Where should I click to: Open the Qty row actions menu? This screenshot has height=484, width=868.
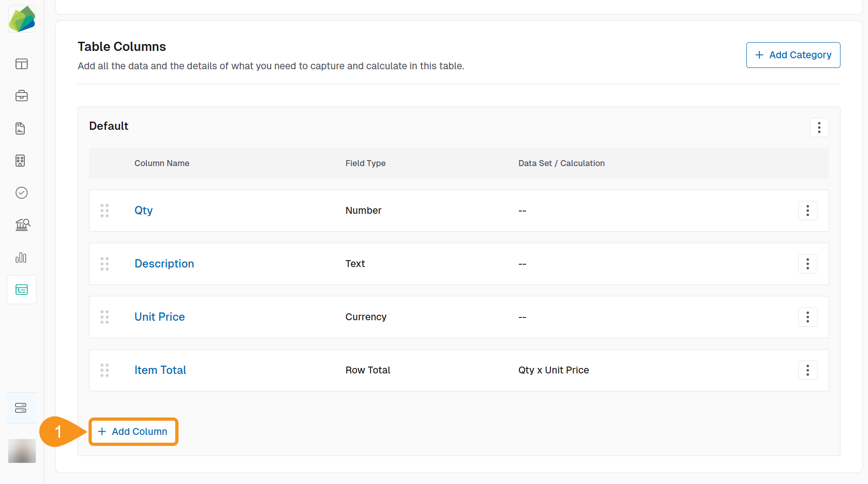807,211
